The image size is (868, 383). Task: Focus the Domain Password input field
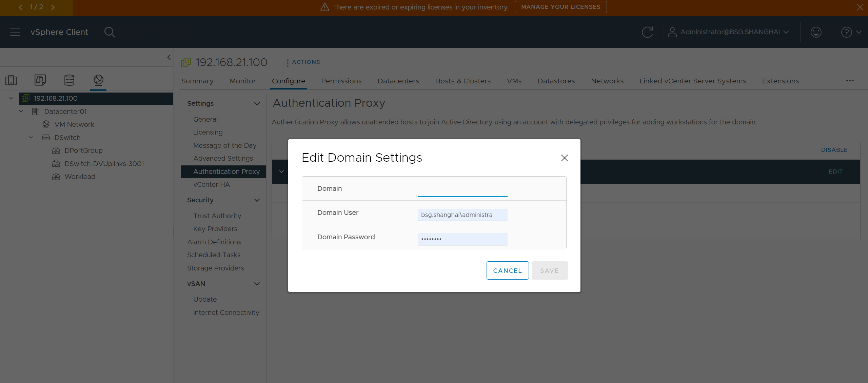pos(462,239)
